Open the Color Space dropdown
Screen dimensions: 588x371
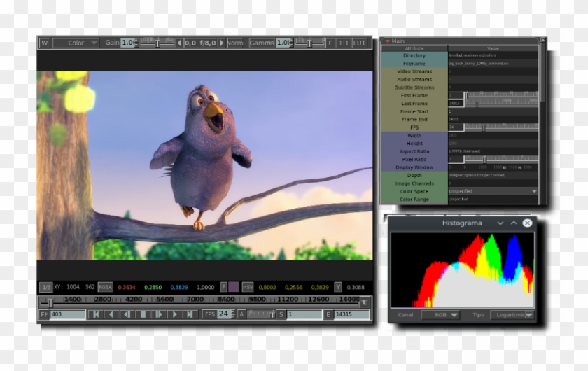[493, 191]
